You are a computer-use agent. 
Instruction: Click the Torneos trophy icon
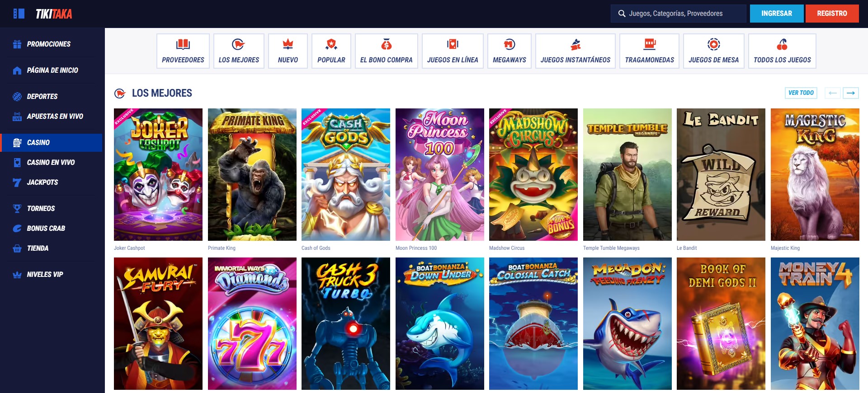(17, 209)
